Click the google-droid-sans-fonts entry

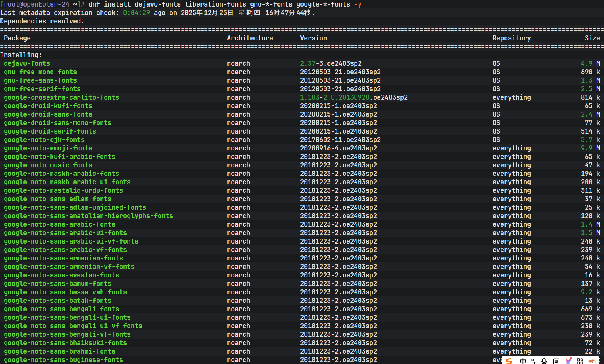tap(48, 114)
